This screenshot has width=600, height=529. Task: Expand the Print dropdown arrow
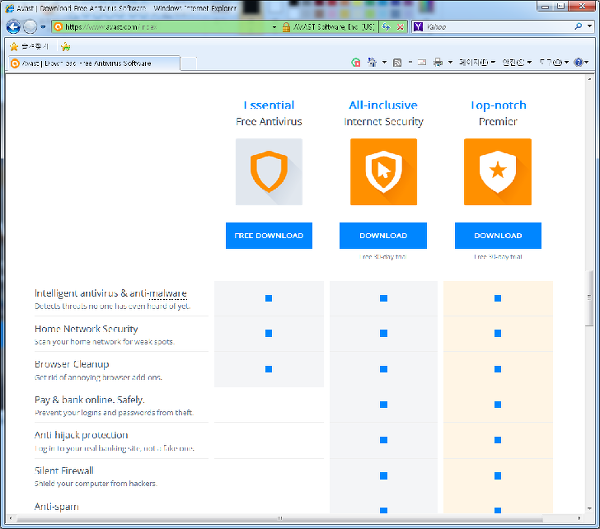(x=450, y=62)
